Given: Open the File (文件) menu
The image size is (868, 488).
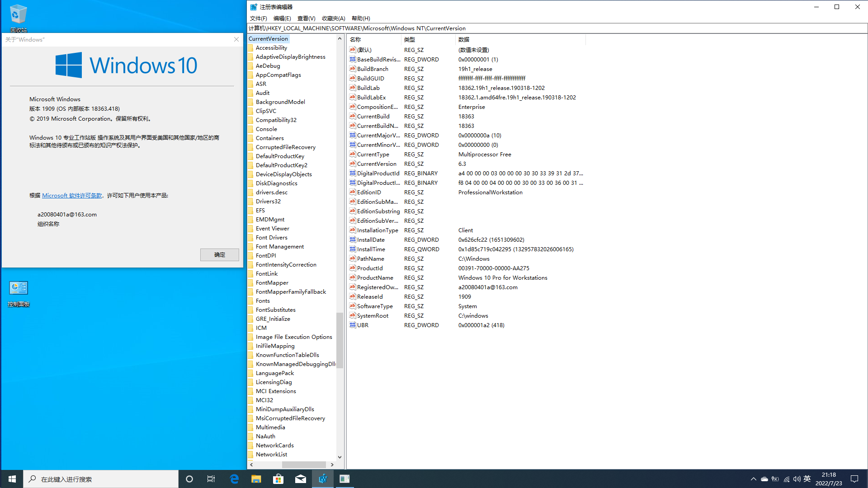Looking at the screenshot, I should (x=258, y=18).
